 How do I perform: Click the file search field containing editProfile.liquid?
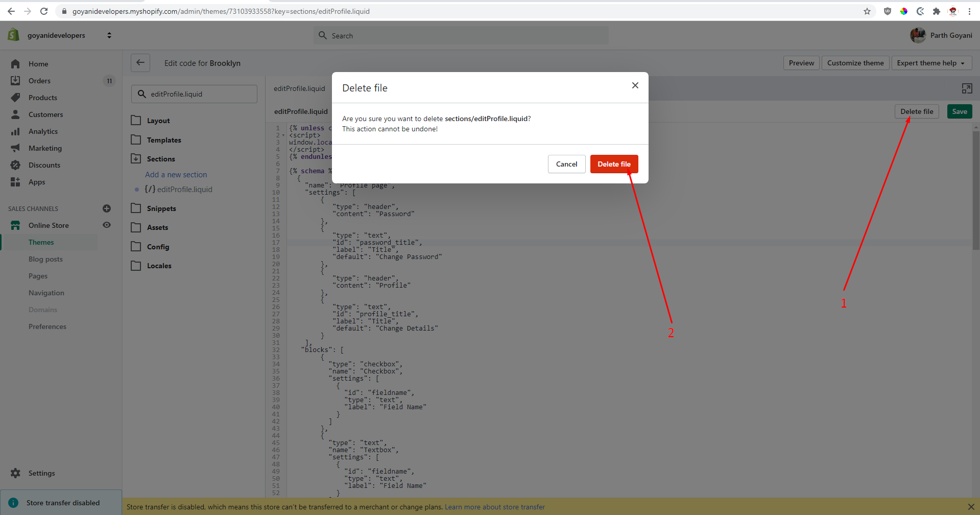tap(194, 94)
